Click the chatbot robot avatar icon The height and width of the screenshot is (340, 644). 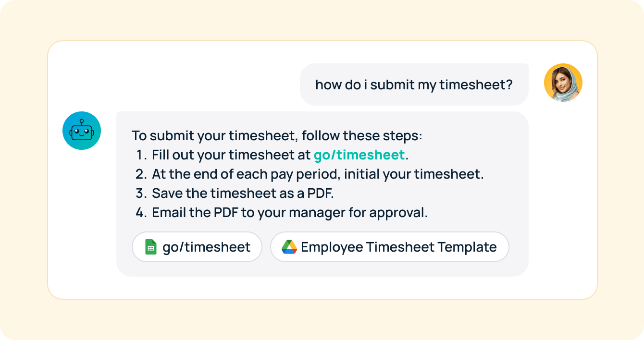point(82,130)
